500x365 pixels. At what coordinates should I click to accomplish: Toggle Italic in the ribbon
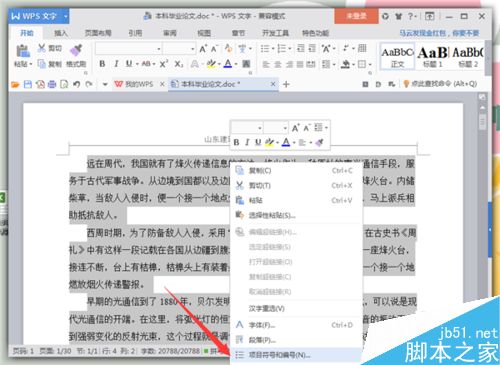click(x=116, y=64)
